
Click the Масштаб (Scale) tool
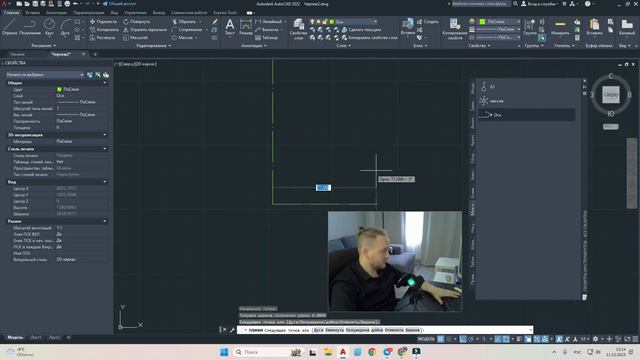(136, 38)
